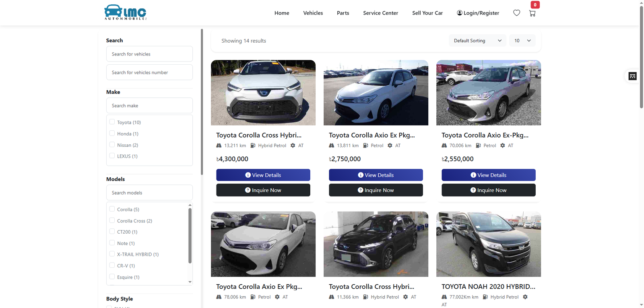Open the black Corolla Cross Hybrid photo
This screenshot has width=644, height=308.
point(376,244)
